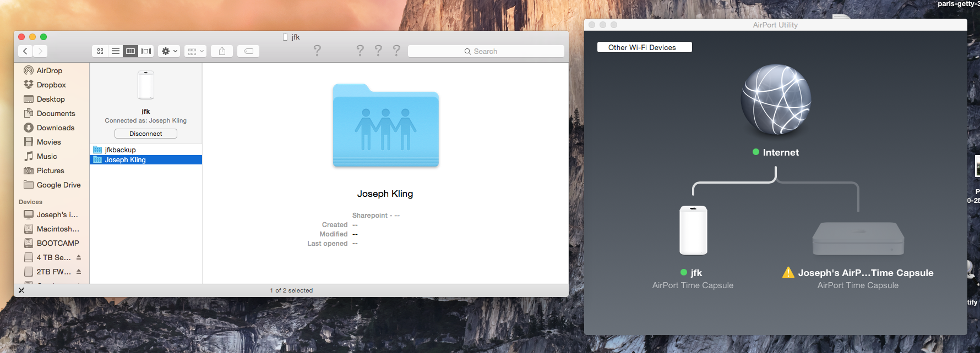980x353 pixels.
Task: Click the Joseph Kling folder preview icon
Action: tap(385, 125)
